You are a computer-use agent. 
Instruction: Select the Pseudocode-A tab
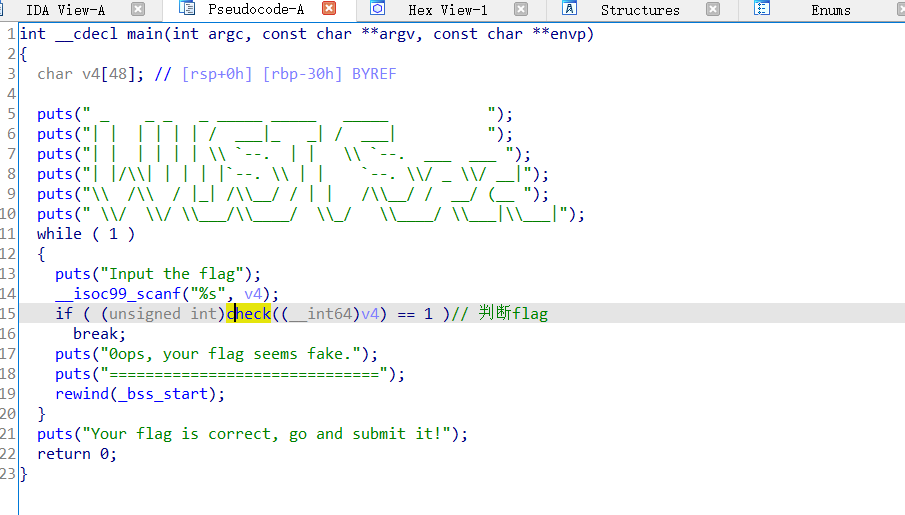256,9
